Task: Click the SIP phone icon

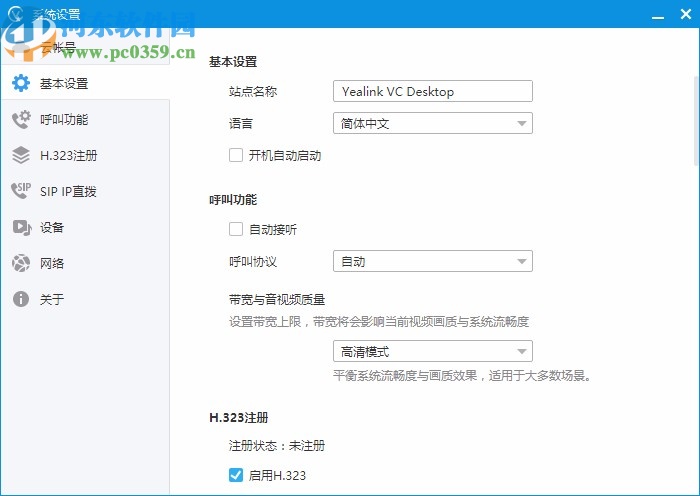Action: (21, 191)
